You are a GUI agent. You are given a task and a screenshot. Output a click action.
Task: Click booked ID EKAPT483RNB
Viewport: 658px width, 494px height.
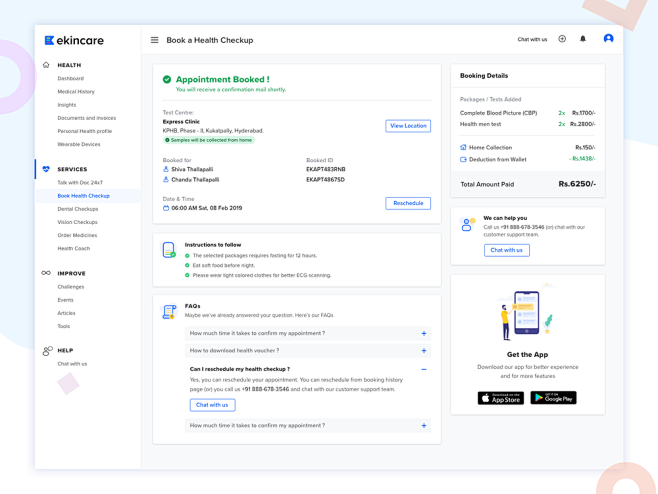coord(326,169)
